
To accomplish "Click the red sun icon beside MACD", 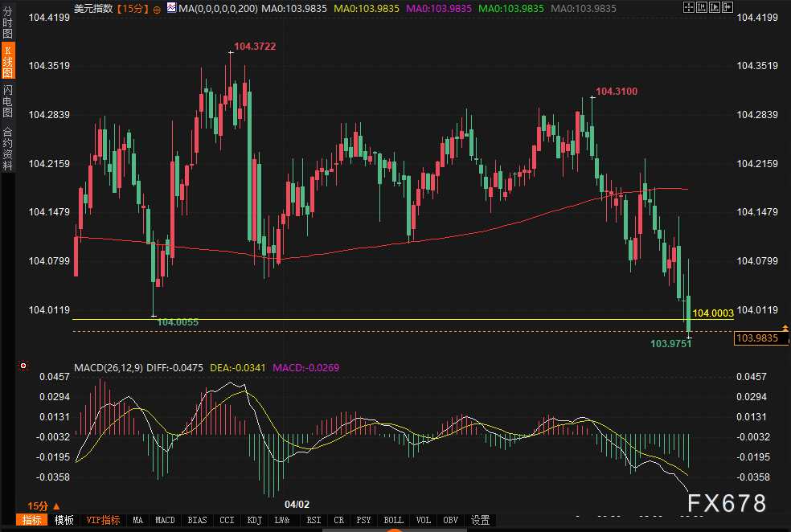I will [23, 366].
